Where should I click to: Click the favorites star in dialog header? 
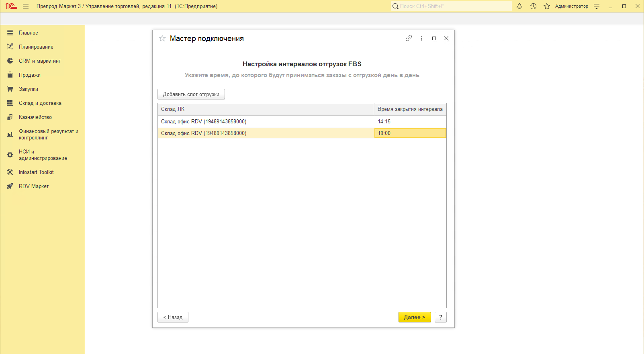click(162, 39)
